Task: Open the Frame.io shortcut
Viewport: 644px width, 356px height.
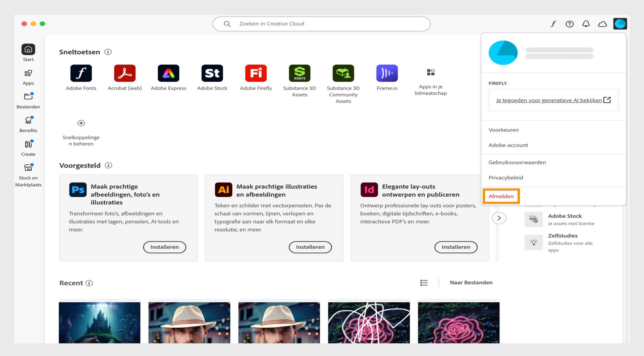Action: pyautogui.click(x=387, y=73)
